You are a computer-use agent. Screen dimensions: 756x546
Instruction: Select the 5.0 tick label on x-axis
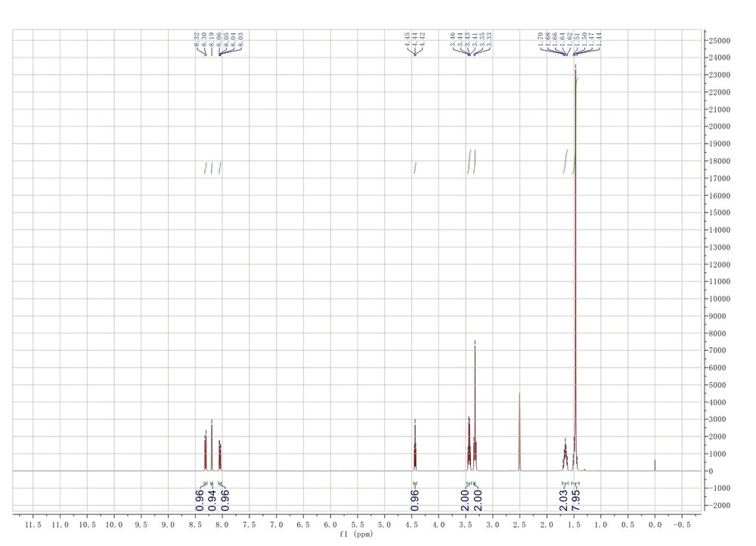384,524
